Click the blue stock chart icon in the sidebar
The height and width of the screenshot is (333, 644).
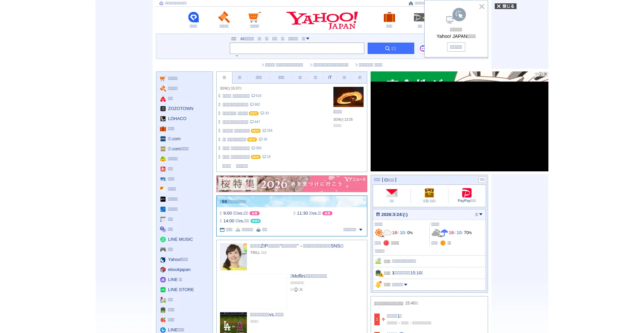[163, 209]
